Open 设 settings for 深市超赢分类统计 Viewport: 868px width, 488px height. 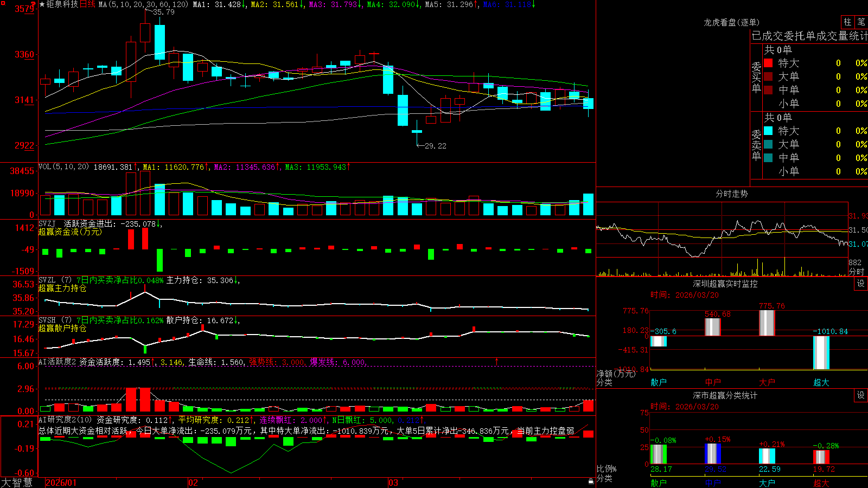(861, 395)
